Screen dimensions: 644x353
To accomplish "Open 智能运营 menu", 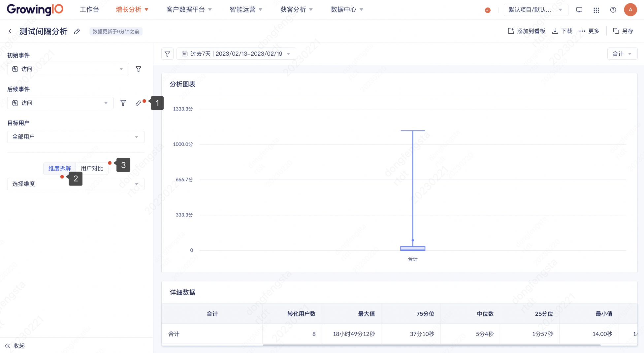I will 246,10.
